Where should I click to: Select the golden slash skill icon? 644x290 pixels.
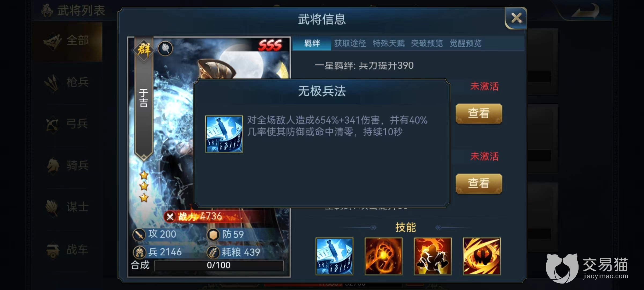(482, 256)
